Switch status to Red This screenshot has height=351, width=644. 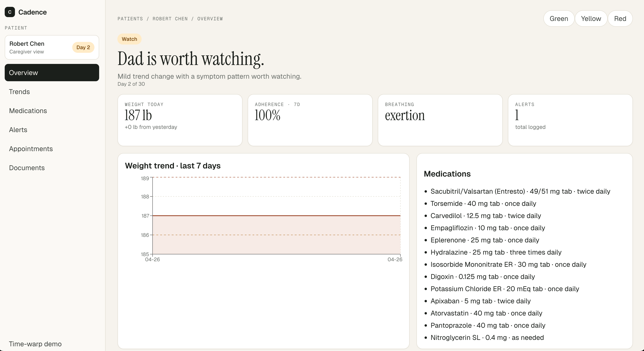click(x=620, y=19)
